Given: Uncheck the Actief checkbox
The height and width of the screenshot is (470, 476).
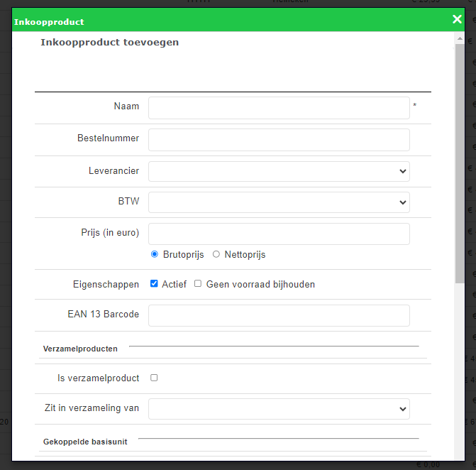Looking at the screenshot, I should (x=155, y=284).
